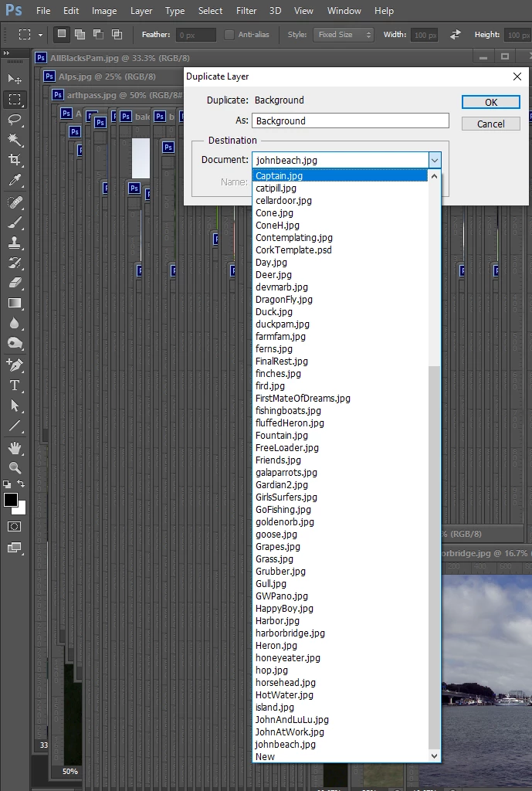This screenshot has width=532, height=791.
Task: Click the foreground color swatch
Action: (11, 500)
